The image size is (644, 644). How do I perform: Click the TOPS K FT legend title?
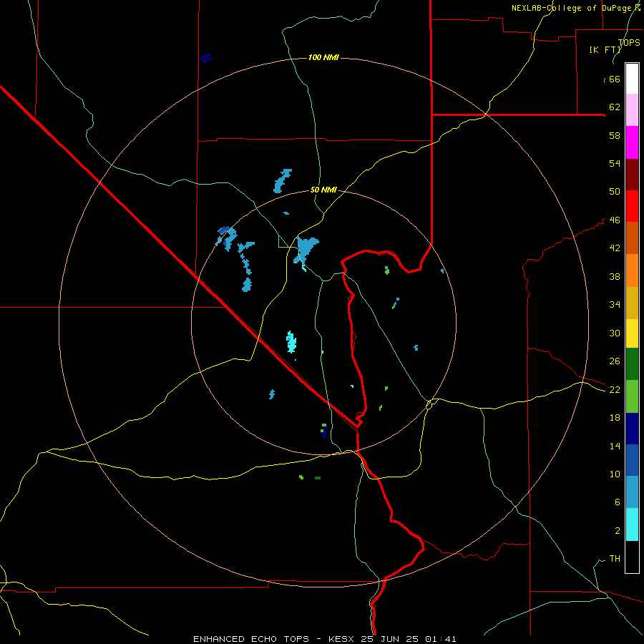tap(615, 46)
